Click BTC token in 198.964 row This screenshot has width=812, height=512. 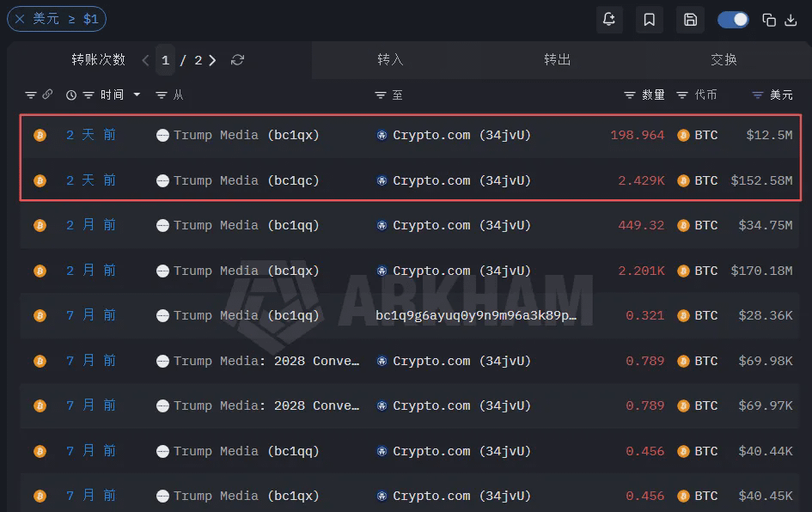(x=698, y=136)
